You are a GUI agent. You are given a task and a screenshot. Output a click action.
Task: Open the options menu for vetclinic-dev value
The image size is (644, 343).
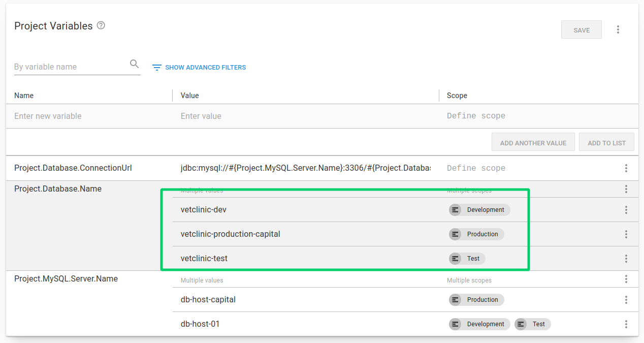pyautogui.click(x=626, y=209)
